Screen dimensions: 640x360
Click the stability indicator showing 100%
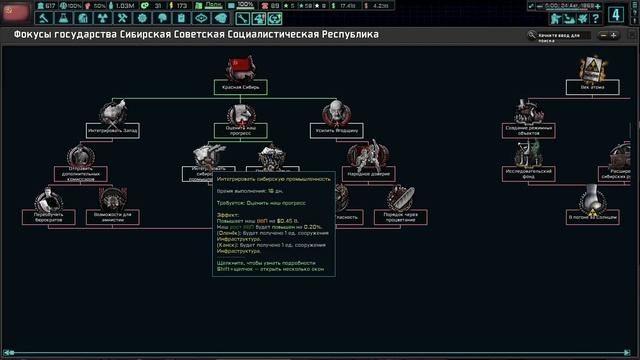point(71,6)
